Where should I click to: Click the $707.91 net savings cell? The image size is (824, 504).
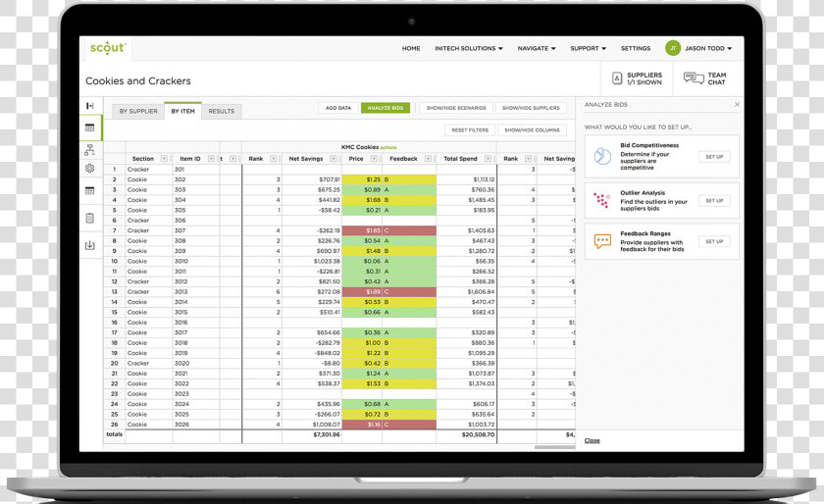pyautogui.click(x=312, y=179)
